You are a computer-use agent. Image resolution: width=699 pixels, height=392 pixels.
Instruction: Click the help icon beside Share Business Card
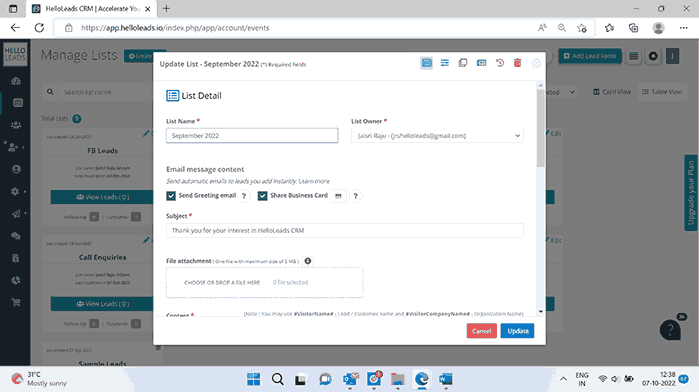(355, 196)
